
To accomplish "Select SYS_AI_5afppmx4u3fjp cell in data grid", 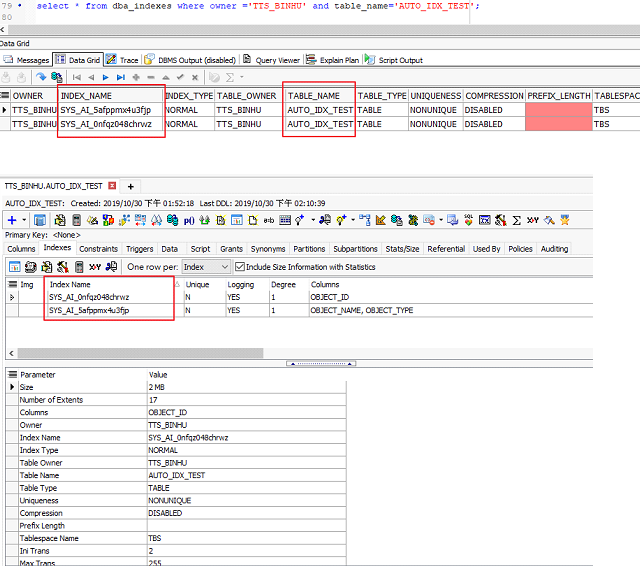I will point(111,110).
